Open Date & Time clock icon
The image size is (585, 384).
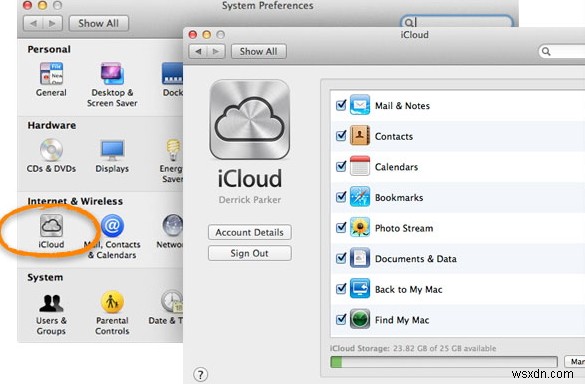[172, 301]
